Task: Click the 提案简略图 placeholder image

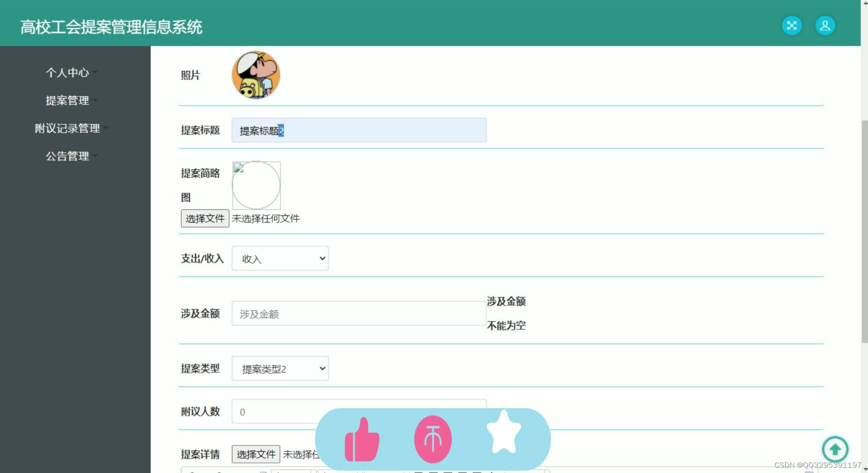Action: 256,185
